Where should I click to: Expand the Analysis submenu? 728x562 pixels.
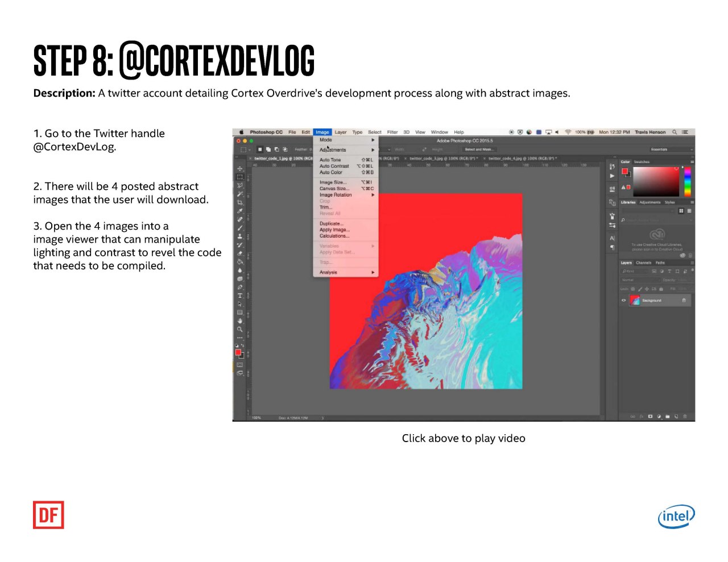(346, 273)
